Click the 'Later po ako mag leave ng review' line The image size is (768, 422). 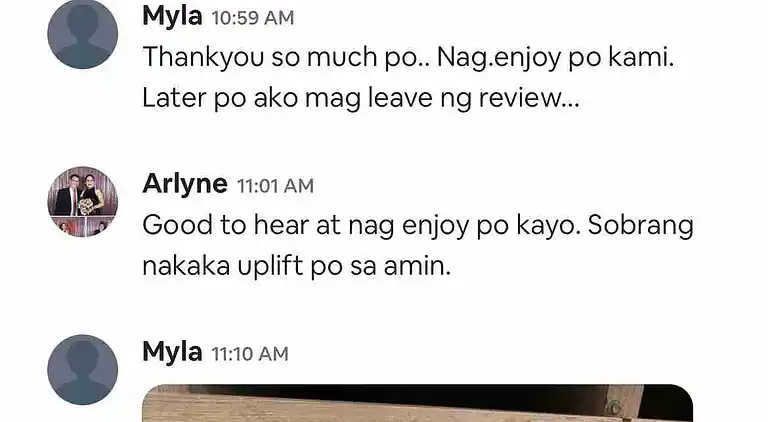(x=361, y=98)
